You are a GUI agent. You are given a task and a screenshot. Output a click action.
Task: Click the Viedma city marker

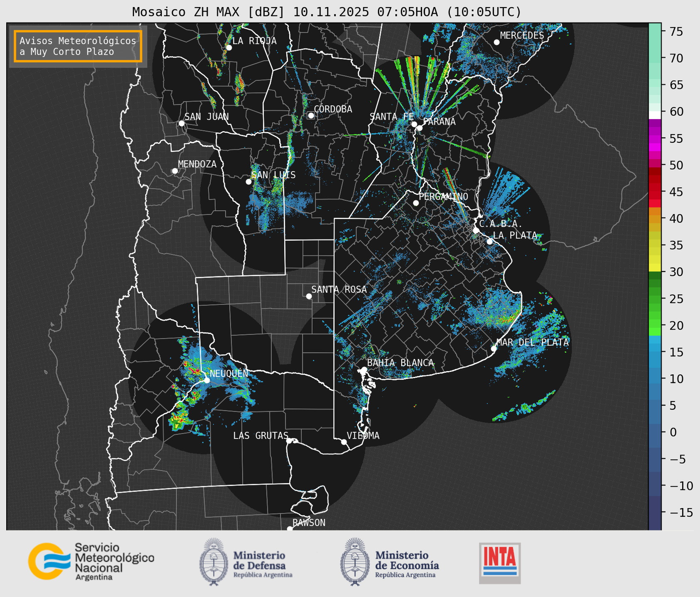[x=344, y=442]
